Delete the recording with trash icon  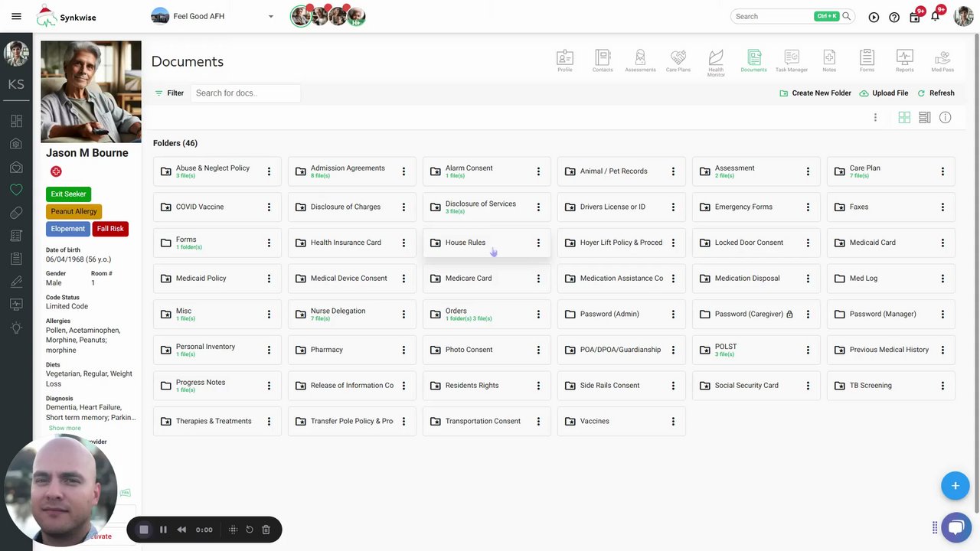click(x=266, y=530)
